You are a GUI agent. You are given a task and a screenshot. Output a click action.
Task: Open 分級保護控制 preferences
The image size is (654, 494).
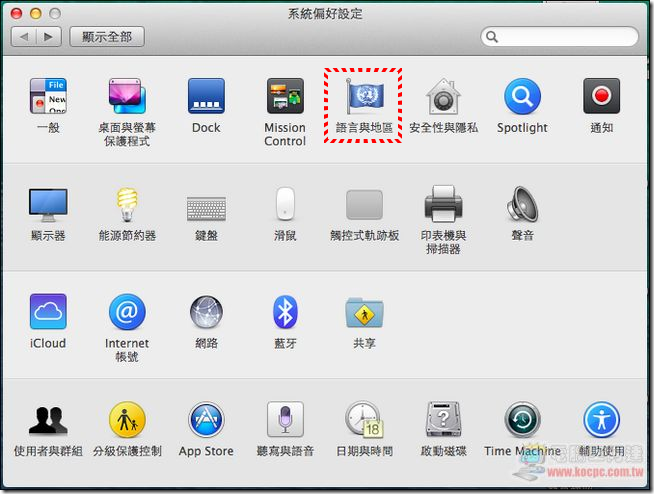127,419
